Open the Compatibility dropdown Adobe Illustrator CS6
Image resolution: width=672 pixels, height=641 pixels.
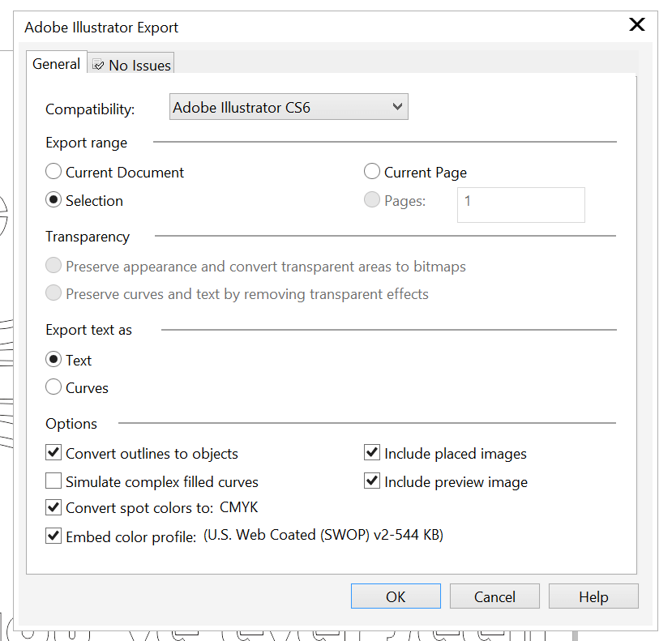(289, 107)
